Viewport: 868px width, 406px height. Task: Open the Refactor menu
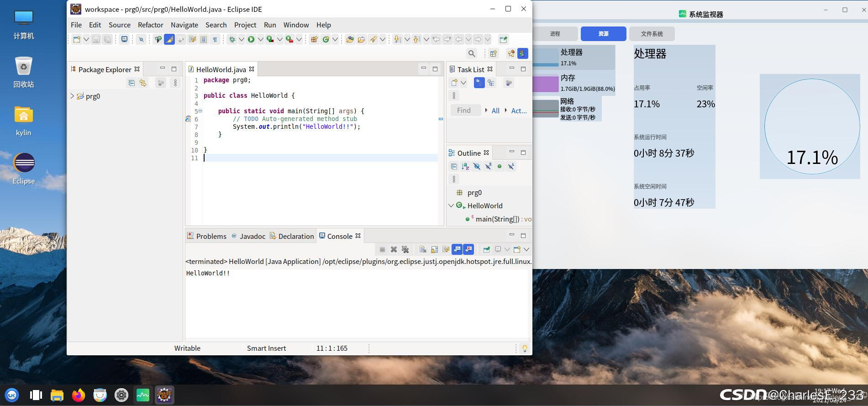pyautogui.click(x=151, y=25)
